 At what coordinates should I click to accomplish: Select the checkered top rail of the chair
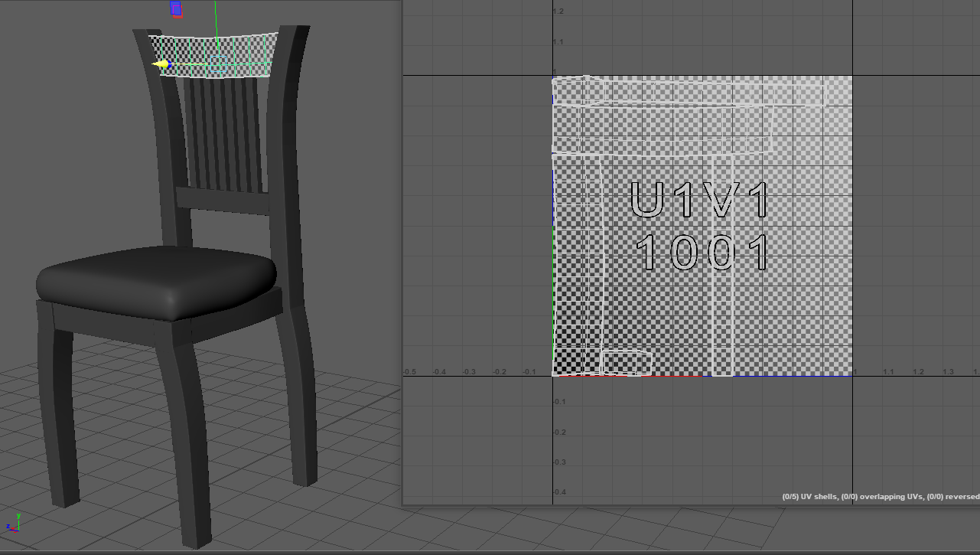(213, 54)
